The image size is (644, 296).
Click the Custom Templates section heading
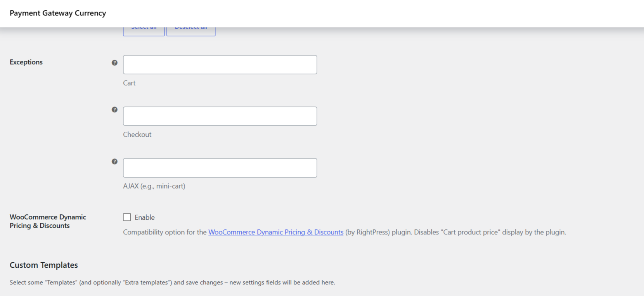pos(44,265)
